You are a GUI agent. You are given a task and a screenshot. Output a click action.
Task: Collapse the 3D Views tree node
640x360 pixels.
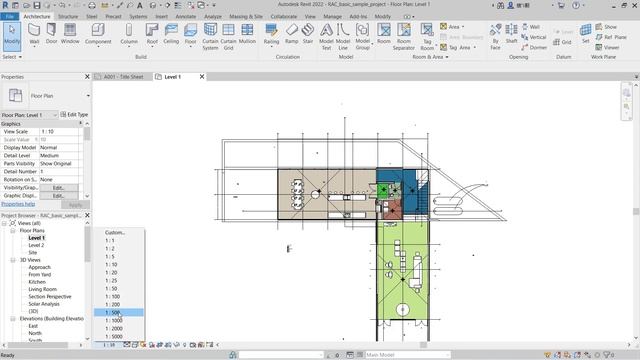(x=13, y=260)
